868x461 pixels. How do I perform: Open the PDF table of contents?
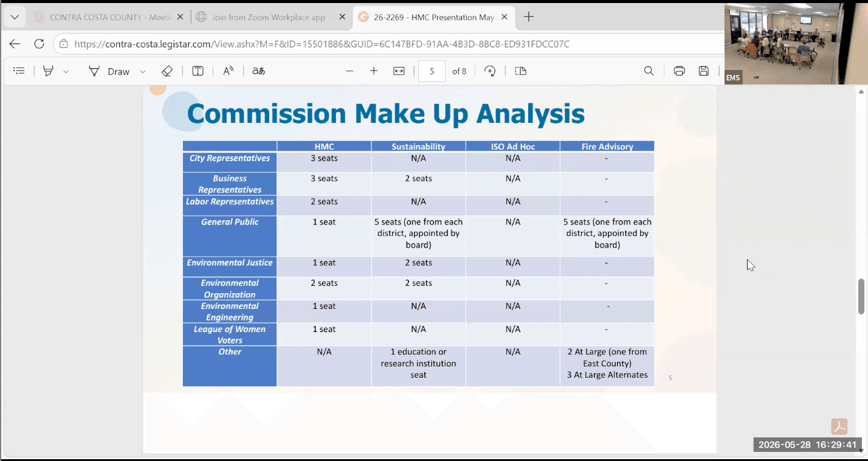tap(19, 71)
